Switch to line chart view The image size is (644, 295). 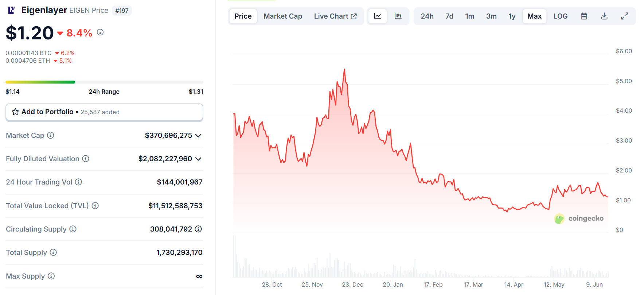[x=378, y=16]
